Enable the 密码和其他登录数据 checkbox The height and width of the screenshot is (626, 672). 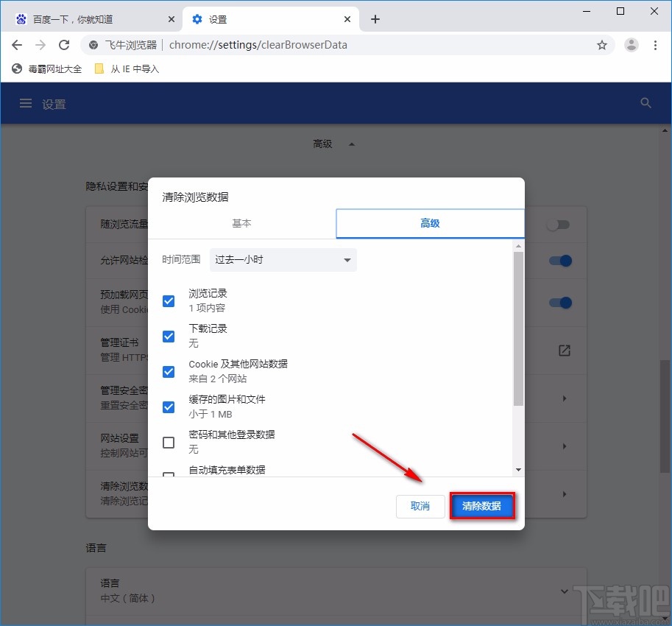tap(169, 443)
